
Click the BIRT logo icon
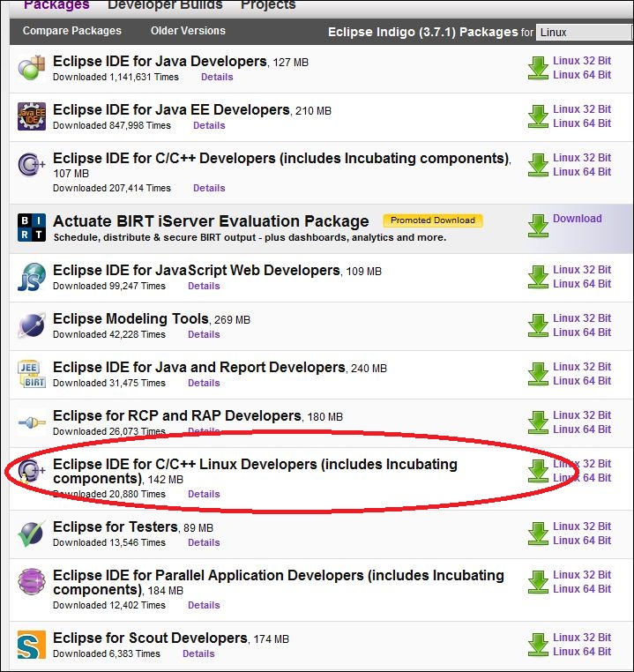tap(32, 228)
